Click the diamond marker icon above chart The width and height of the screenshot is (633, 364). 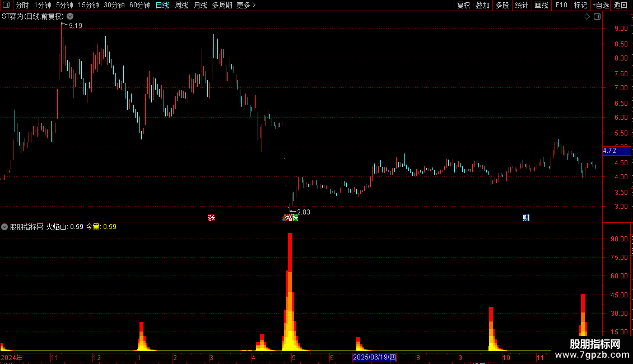coord(587,17)
